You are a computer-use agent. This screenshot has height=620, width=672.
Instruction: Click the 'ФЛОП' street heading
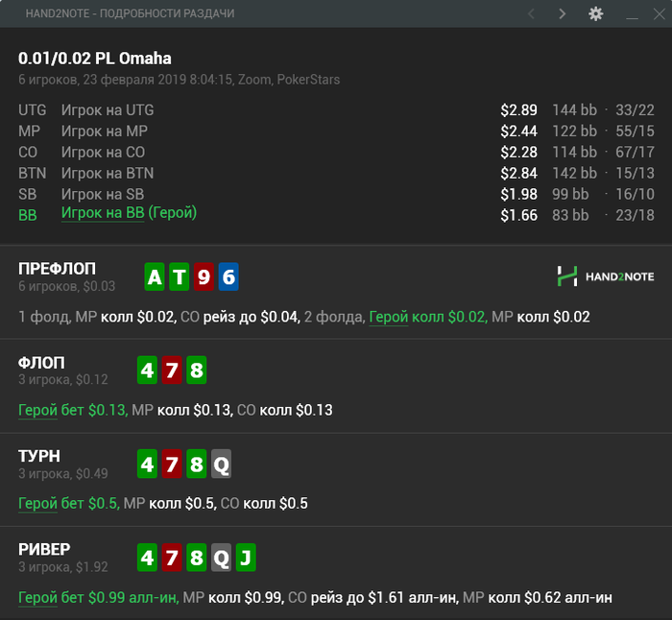tap(41, 363)
